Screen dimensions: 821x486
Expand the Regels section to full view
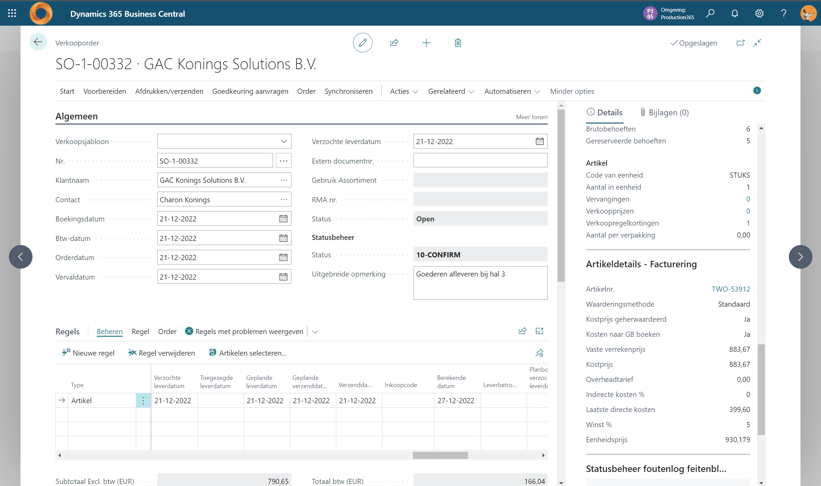[x=539, y=331]
